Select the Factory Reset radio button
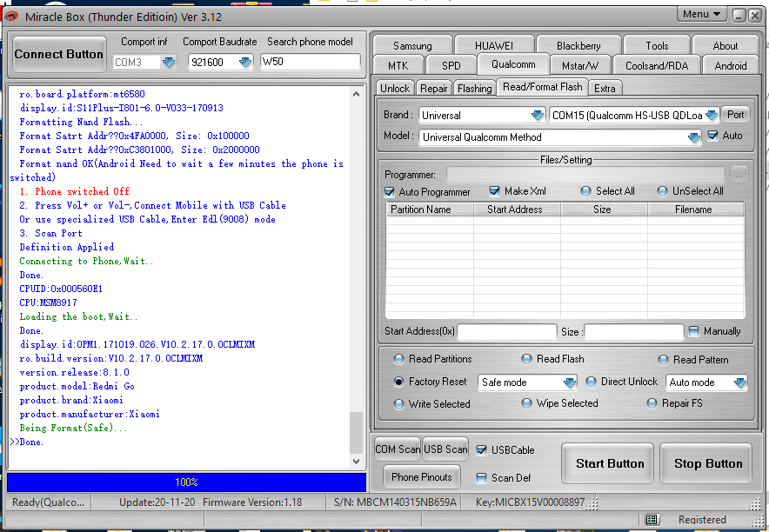The height and width of the screenshot is (532, 769). pyautogui.click(x=398, y=382)
